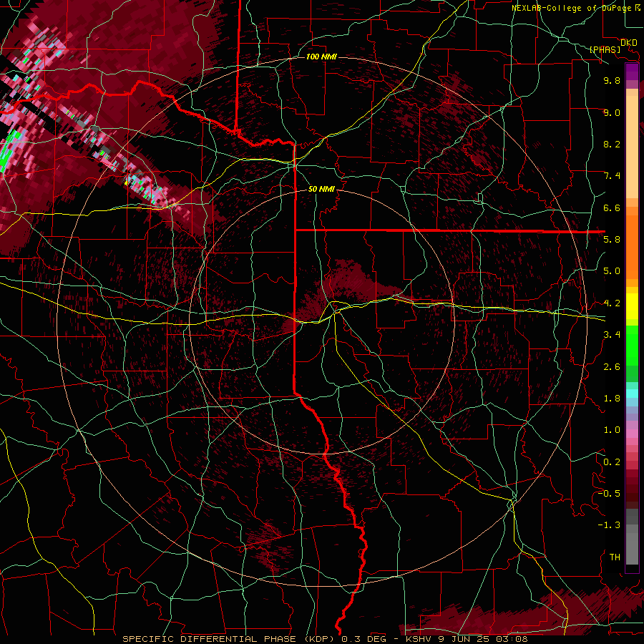Click the 0.2 value on color scale
The image size is (644, 644).
click(612, 462)
